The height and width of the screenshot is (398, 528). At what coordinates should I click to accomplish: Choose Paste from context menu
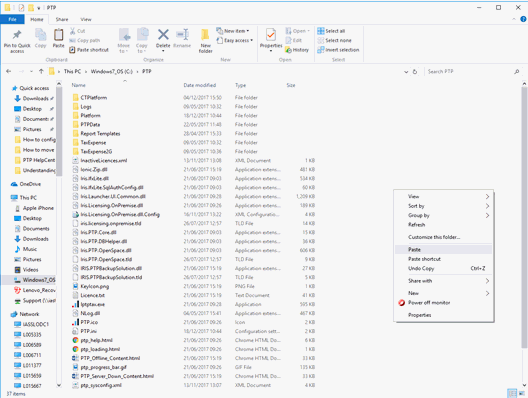coord(443,250)
